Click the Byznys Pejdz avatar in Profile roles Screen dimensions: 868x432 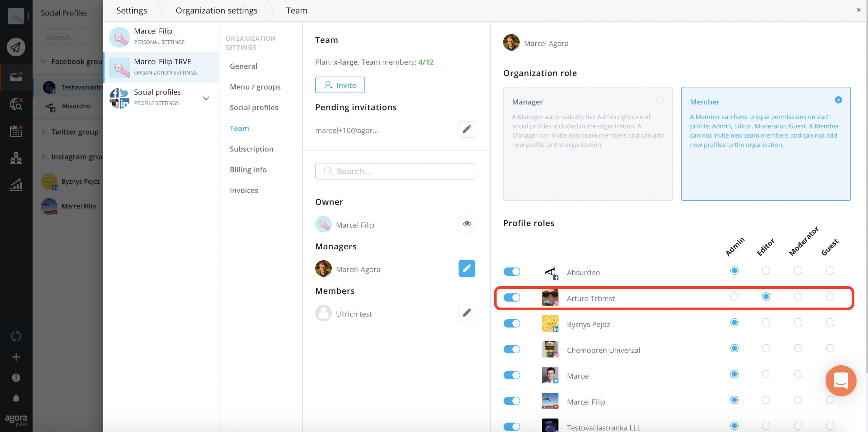coord(550,324)
